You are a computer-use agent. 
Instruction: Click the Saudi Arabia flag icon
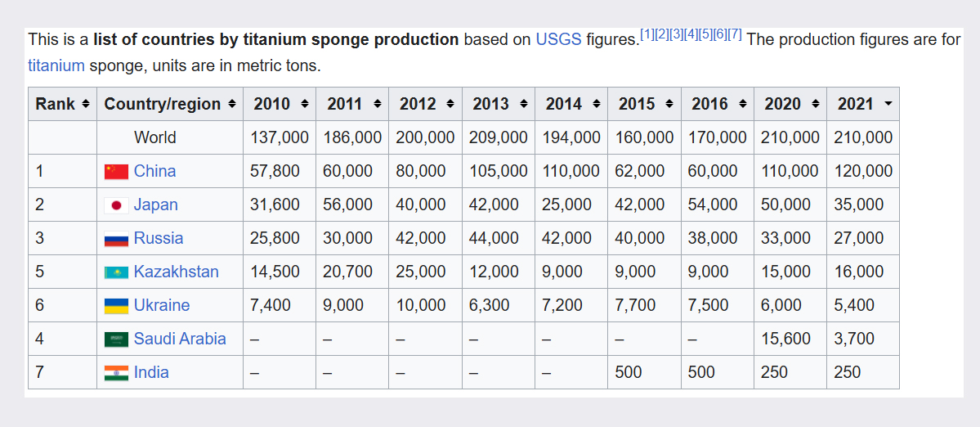[x=116, y=339]
